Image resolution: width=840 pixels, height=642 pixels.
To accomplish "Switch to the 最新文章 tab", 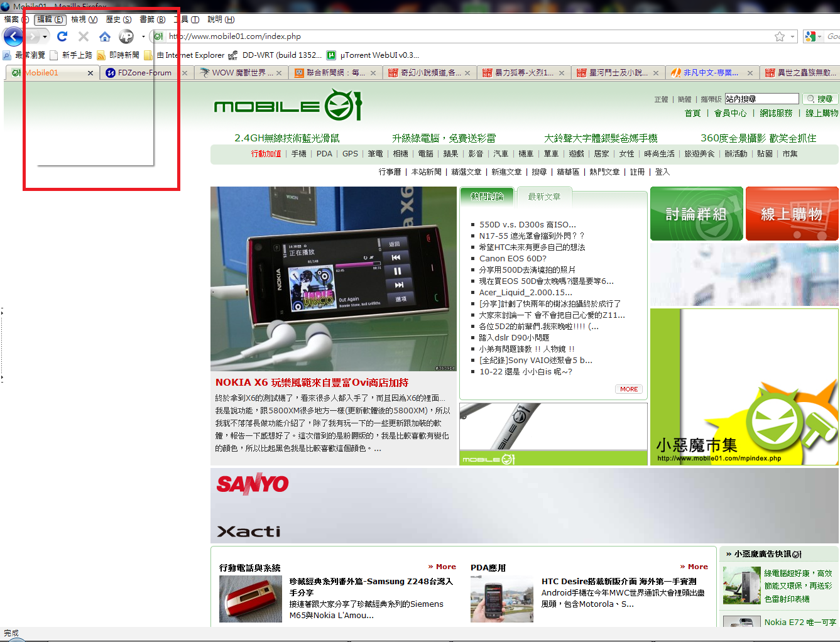I will pyautogui.click(x=544, y=197).
